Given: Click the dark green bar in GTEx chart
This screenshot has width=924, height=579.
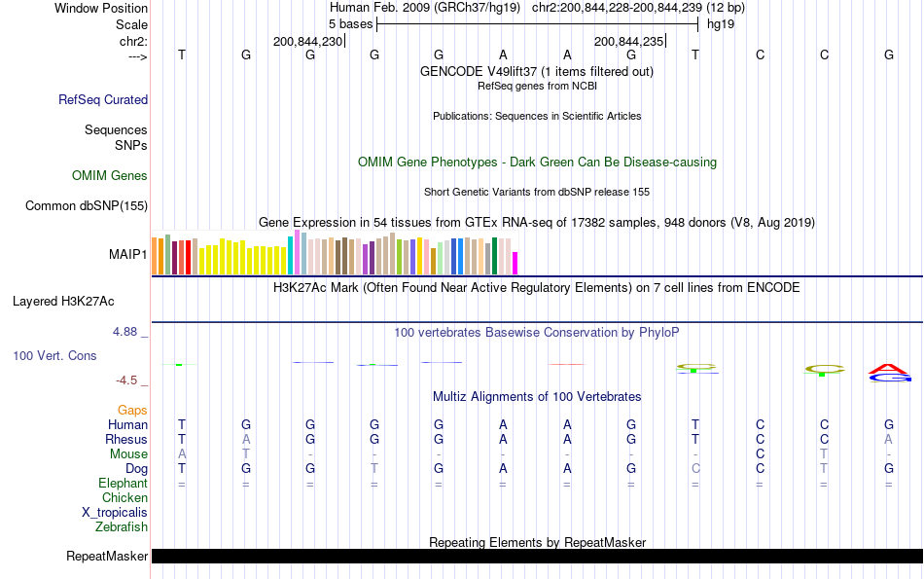Looking at the screenshot, I should pyautogui.click(x=494, y=256).
